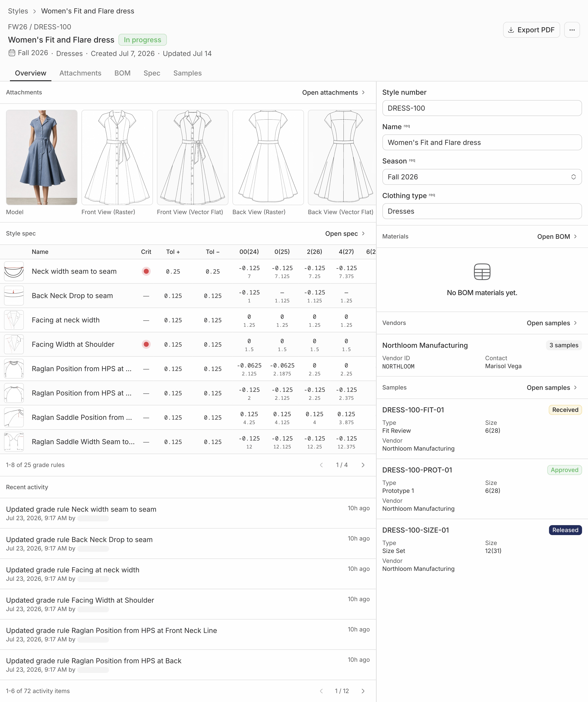Viewport: 588px width, 702px height.
Task: Open sample DRESS-100-SIZE-01
Action: click(x=416, y=530)
